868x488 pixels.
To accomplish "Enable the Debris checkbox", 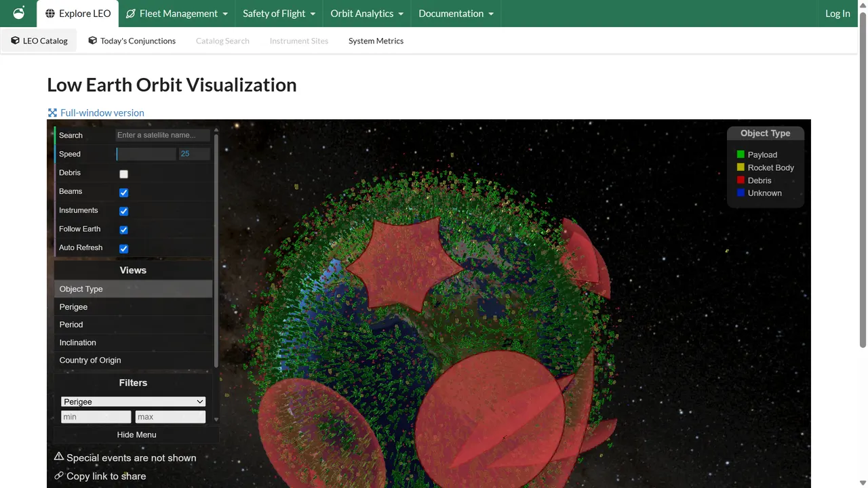I will pyautogui.click(x=123, y=174).
